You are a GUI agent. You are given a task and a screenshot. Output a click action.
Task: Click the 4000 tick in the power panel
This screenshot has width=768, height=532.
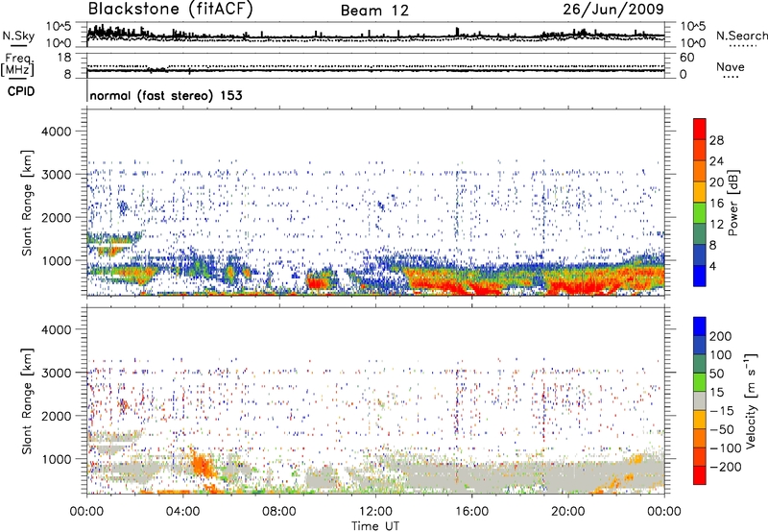(x=56, y=132)
